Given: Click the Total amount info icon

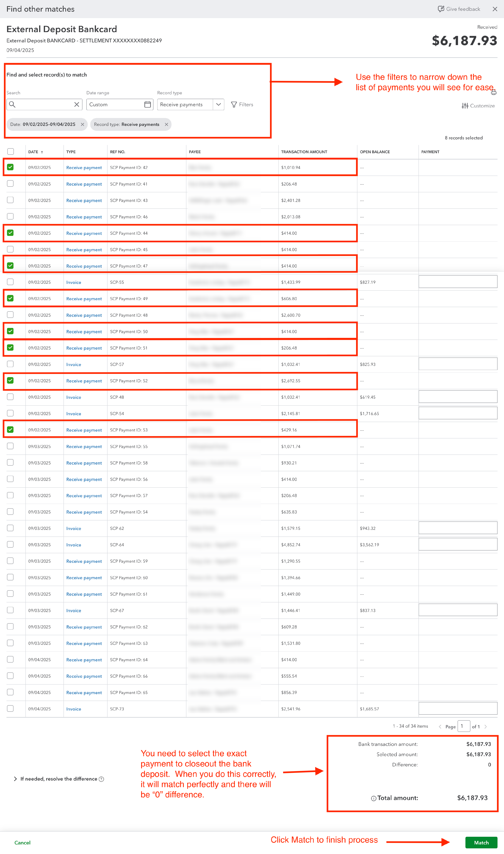Looking at the screenshot, I should click(x=373, y=798).
